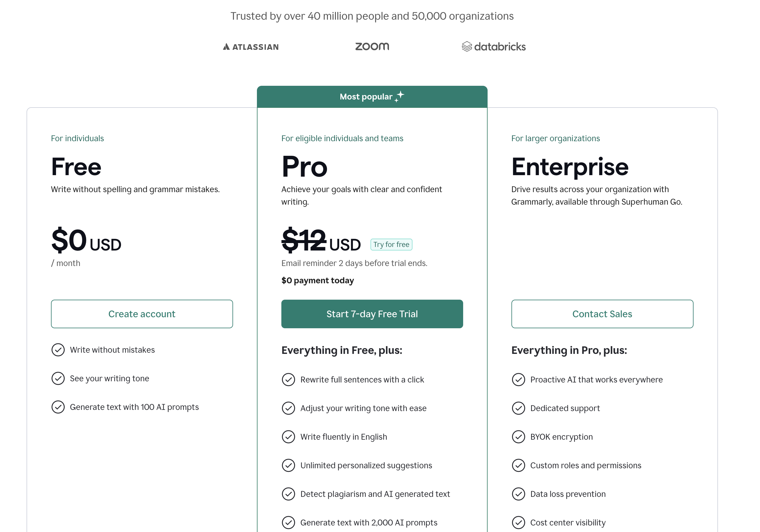
Task: Click the Zoom logo
Action: pyautogui.click(x=372, y=46)
